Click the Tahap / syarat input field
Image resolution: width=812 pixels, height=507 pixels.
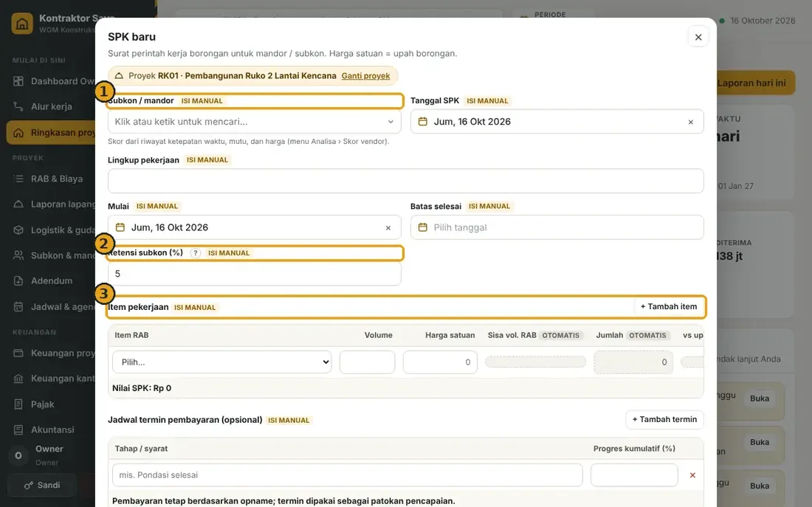pos(347,475)
